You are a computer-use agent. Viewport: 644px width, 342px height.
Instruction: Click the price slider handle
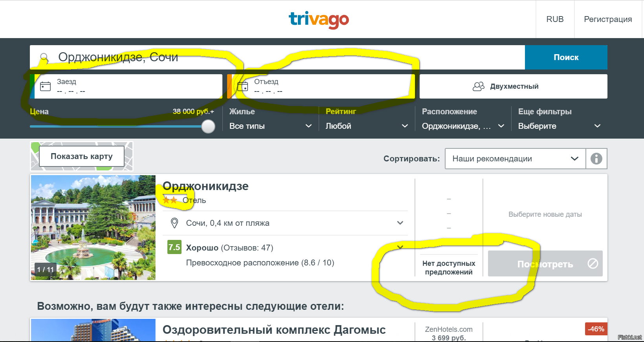coord(208,126)
